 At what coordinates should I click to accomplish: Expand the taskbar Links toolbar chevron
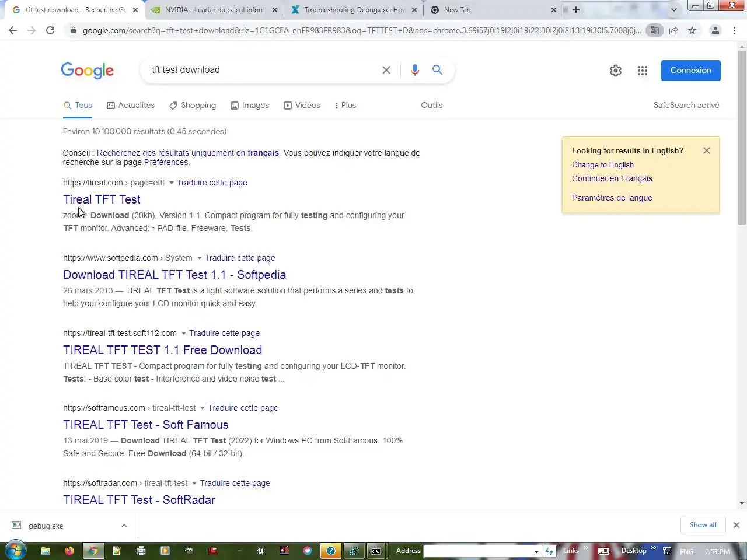coord(585,548)
